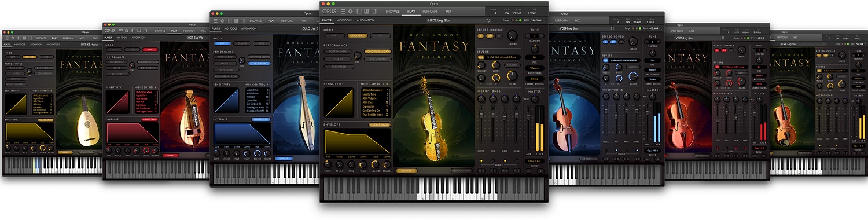Open the BROWSE page in front window
868x220 pixels.
click(392, 11)
